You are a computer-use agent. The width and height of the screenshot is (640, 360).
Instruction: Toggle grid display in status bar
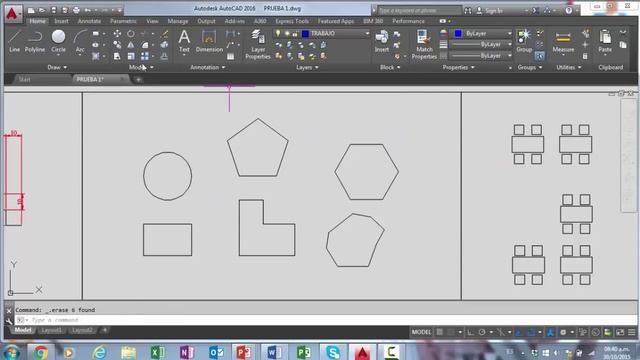tap(440, 332)
